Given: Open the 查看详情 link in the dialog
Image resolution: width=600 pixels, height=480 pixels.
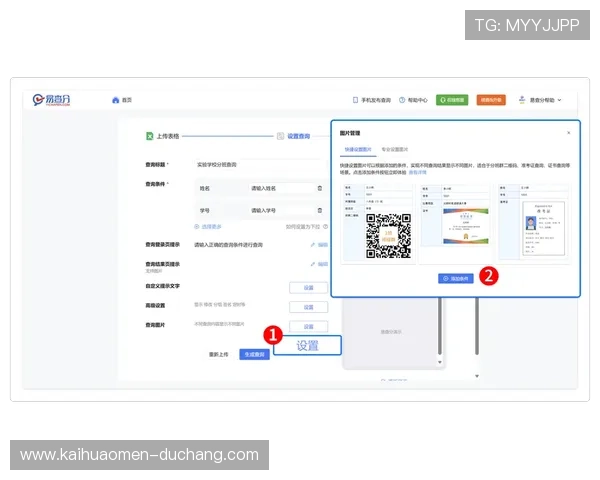Looking at the screenshot, I should [x=417, y=173].
